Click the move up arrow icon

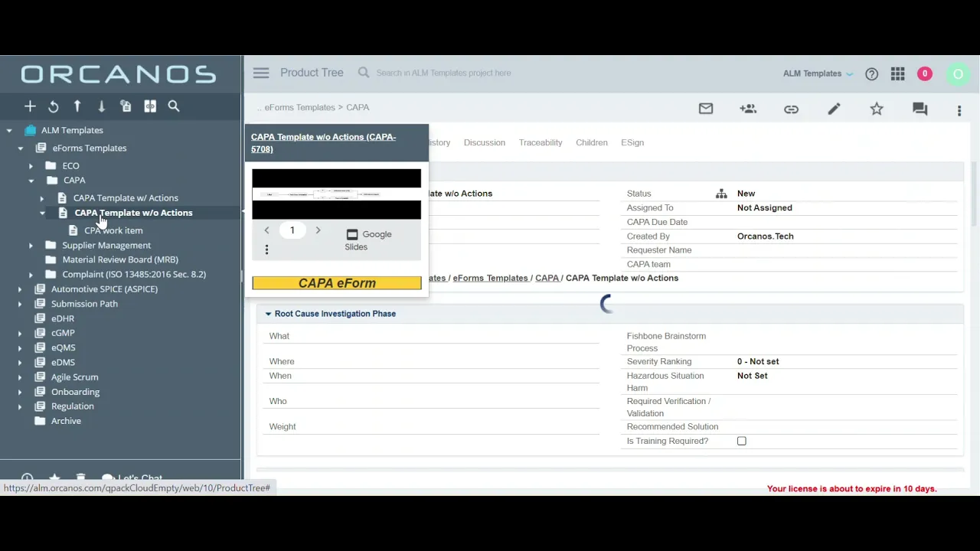[x=77, y=106]
